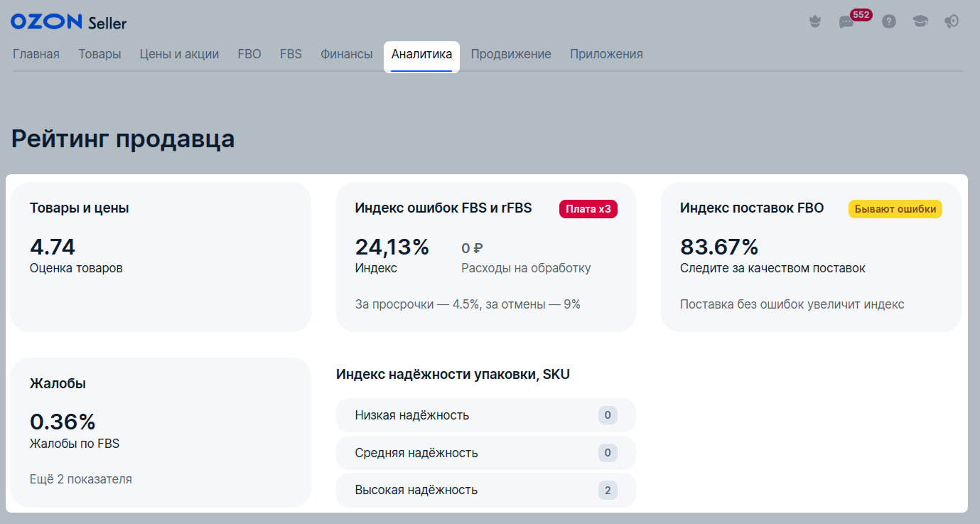Open the Средняя надёжность row

(486, 453)
